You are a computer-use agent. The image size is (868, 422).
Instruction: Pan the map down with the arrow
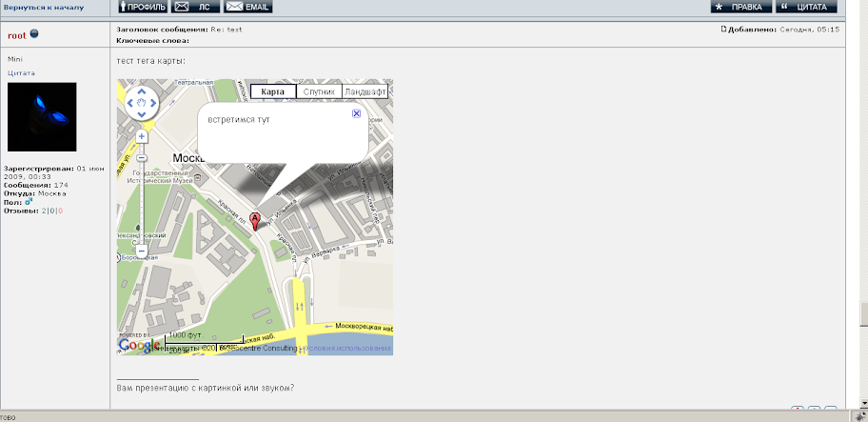(142, 114)
